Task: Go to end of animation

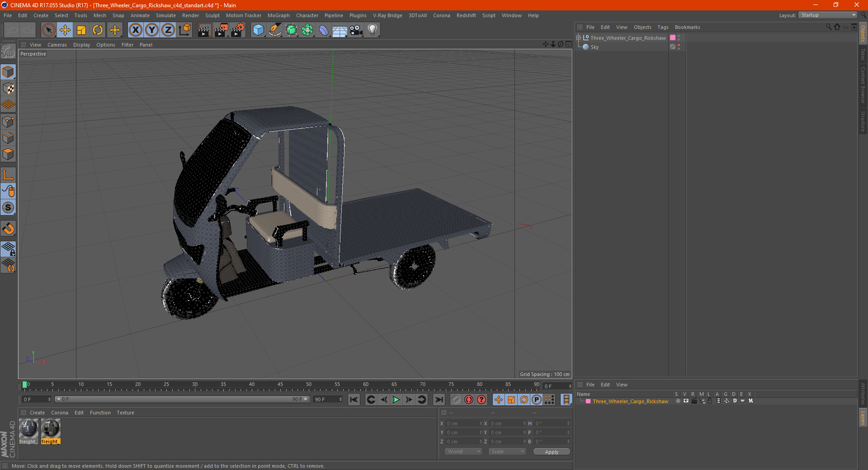Action: coord(439,399)
